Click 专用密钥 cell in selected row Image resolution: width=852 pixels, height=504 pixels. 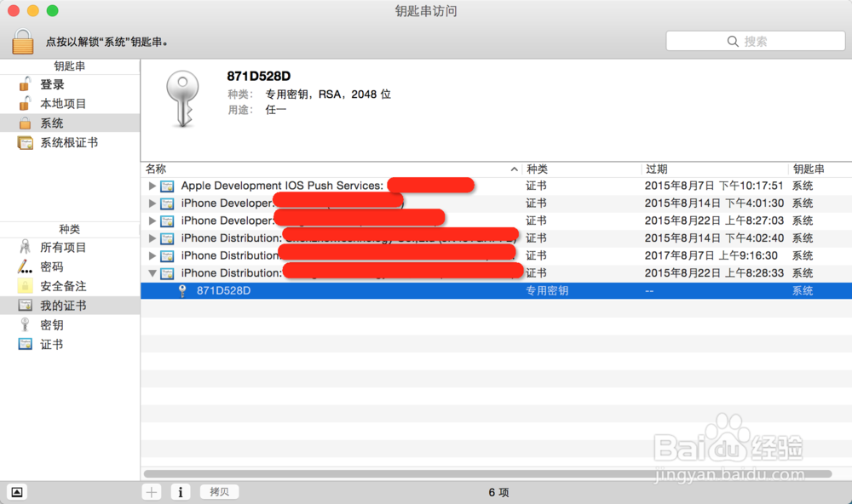point(547,290)
